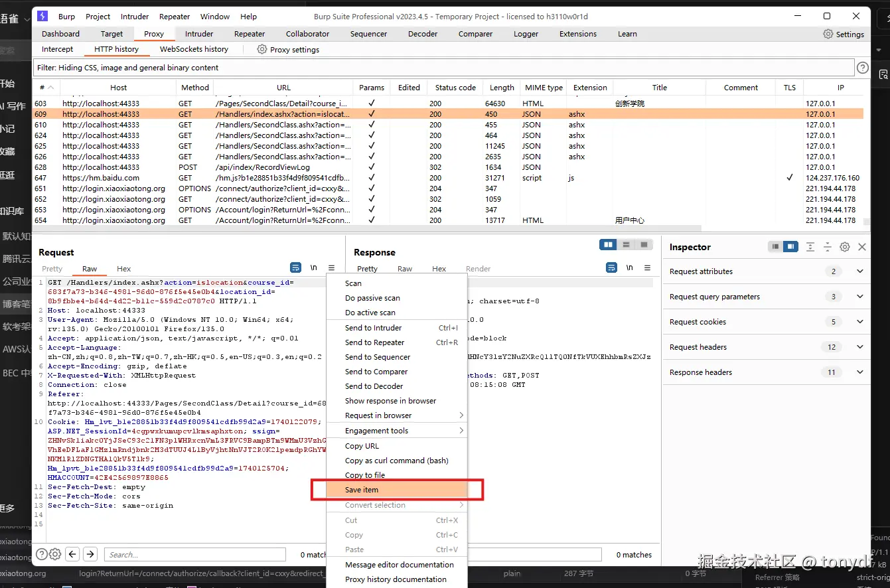
Task: Click request search help question icon
Action: 42,554
